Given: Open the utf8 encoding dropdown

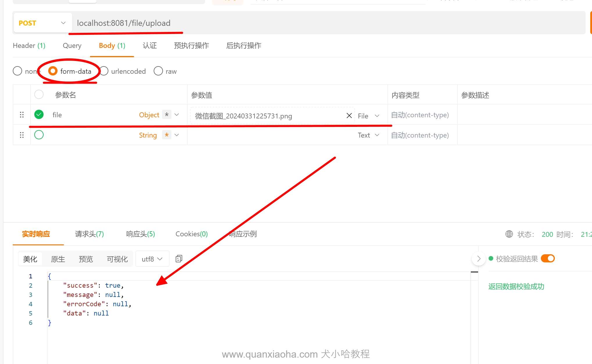Looking at the screenshot, I should 152,259.
